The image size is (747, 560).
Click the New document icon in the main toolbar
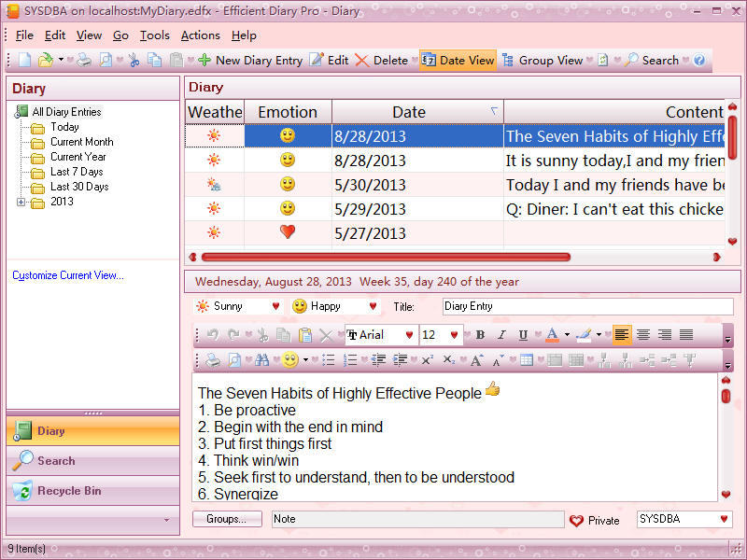pos(25,60)
